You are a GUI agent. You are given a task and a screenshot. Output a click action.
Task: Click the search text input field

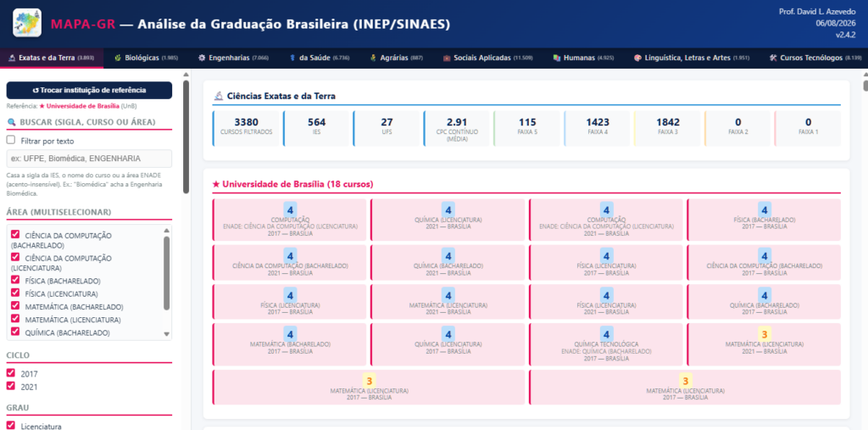tap(89, 159)
